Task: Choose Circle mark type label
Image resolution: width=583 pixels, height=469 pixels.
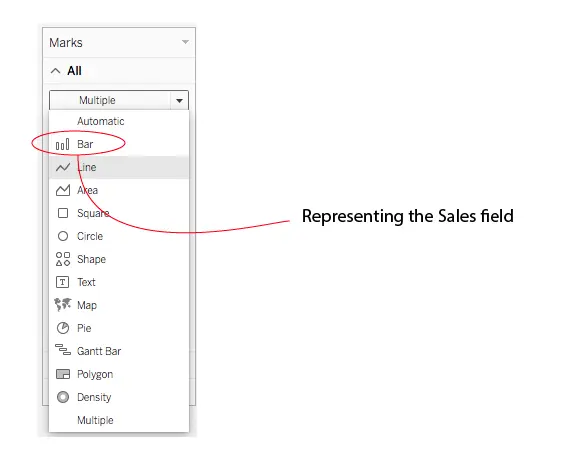Action: 90,237
